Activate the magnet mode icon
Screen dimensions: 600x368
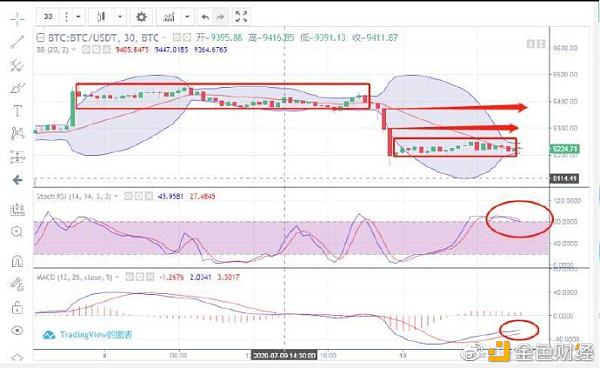[17, 261]
